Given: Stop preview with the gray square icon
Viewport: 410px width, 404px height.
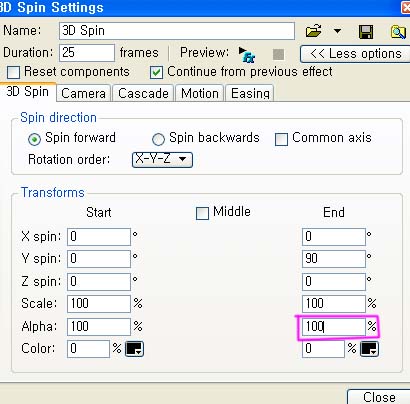Looking at the screenshot, I should [x=278, y=54].
